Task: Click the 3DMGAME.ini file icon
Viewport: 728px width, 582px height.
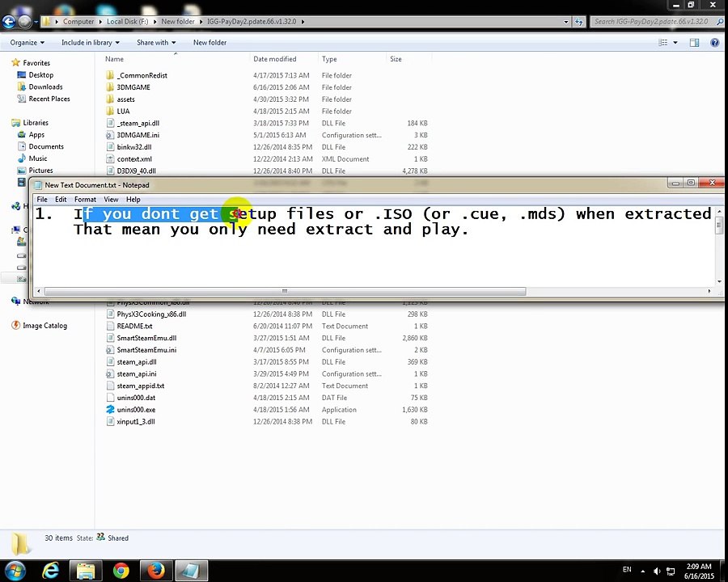Action: point(110,135)
